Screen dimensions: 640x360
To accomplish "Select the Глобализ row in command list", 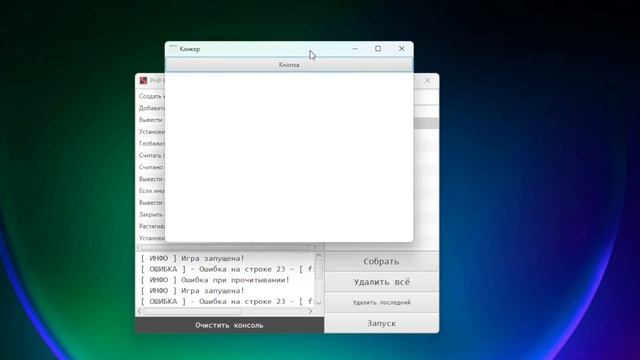I will (x=151, y=144).
